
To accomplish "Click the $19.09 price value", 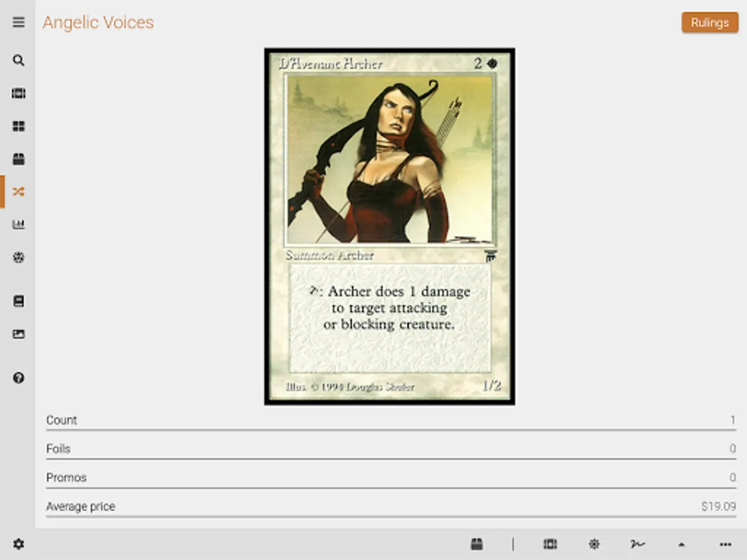I will [x=718, y=506].
